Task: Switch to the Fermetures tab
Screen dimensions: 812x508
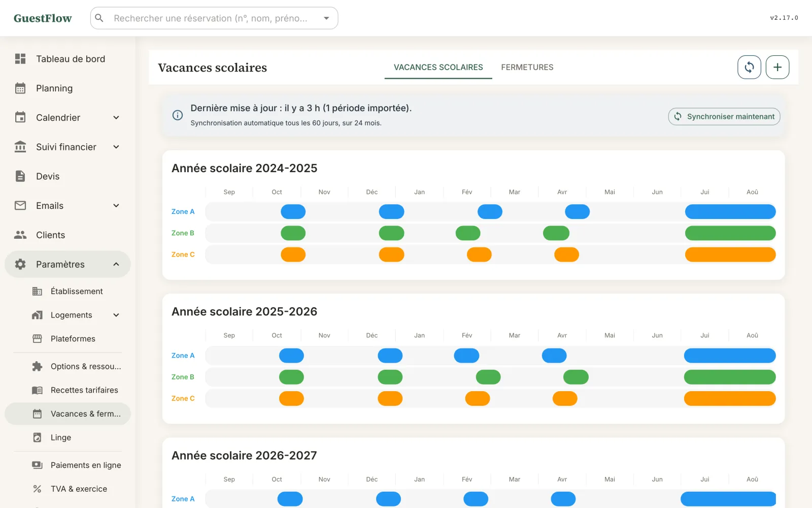Action: (527, 67)
